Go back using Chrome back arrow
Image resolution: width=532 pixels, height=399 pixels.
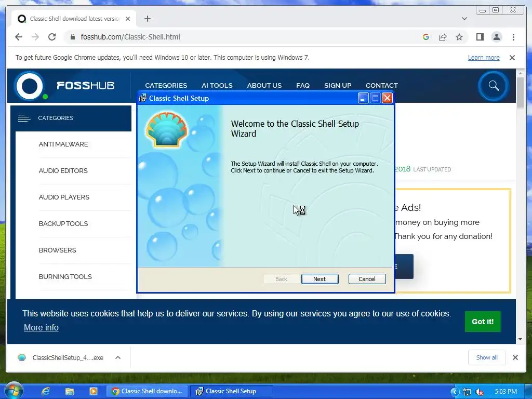19,37
